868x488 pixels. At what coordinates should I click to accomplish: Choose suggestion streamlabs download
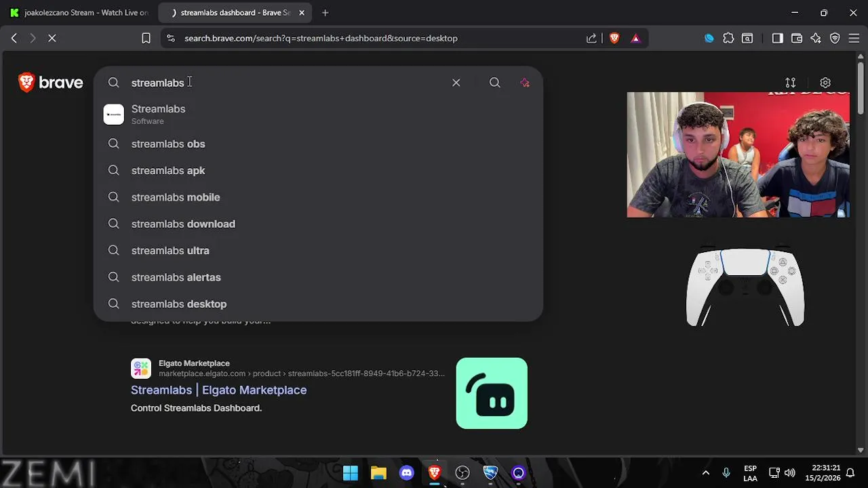318,224
